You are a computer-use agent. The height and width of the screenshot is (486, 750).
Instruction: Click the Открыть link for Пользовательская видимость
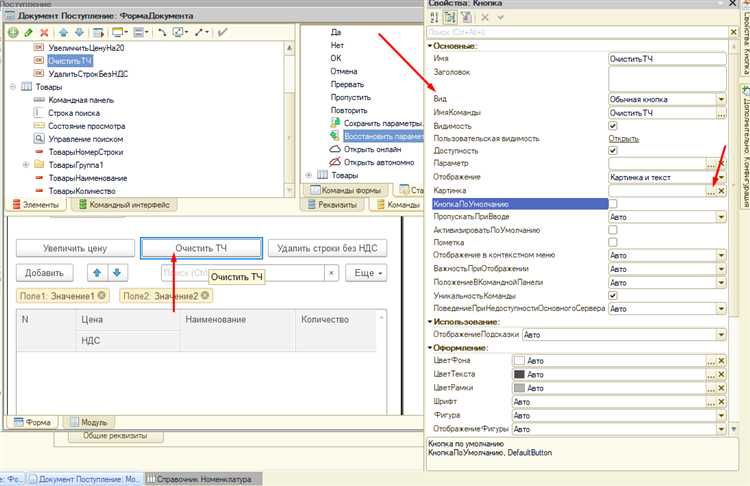pyautogui.click(x=623, y=138)
